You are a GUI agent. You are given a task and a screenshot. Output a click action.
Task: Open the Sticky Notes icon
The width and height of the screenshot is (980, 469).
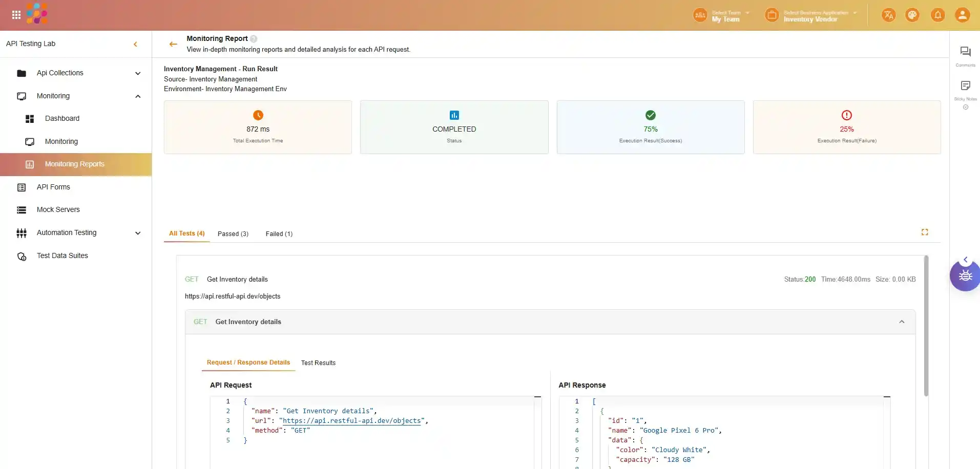965,86
